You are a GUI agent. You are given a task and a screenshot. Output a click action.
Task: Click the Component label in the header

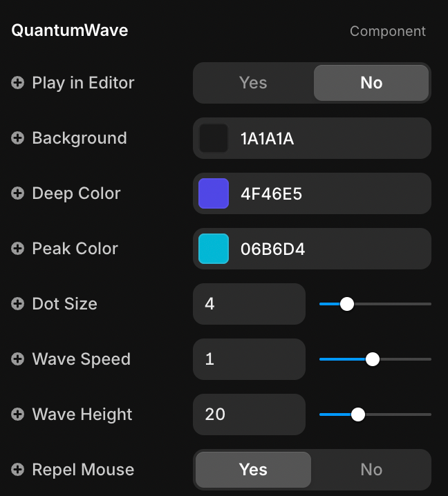[x=387, y=31]
